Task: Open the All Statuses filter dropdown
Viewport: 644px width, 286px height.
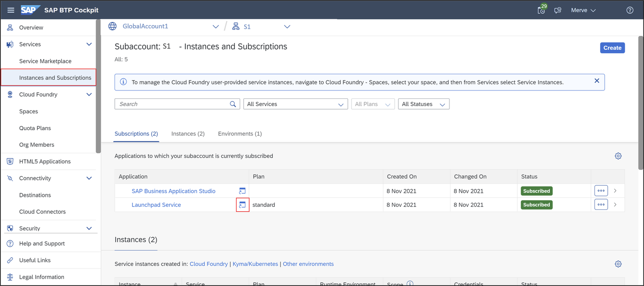Action: tap(424, 104)
